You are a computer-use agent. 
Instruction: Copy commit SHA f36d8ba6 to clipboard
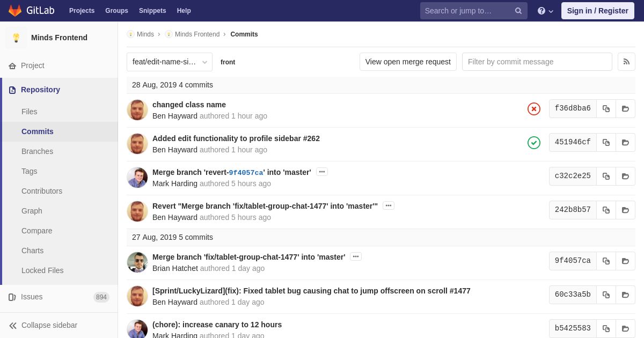tap(606, 108)
